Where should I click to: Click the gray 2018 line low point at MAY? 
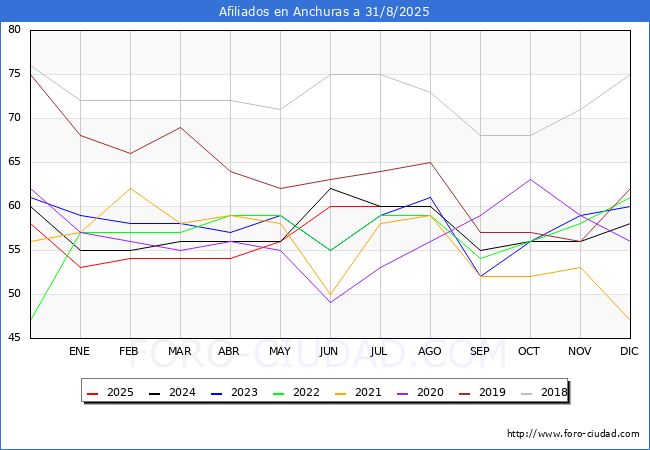280,109
